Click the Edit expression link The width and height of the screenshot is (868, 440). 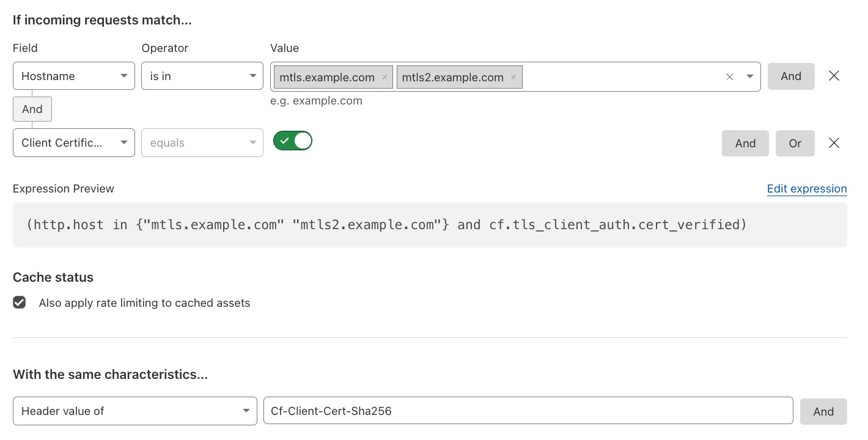pos(807,189)
